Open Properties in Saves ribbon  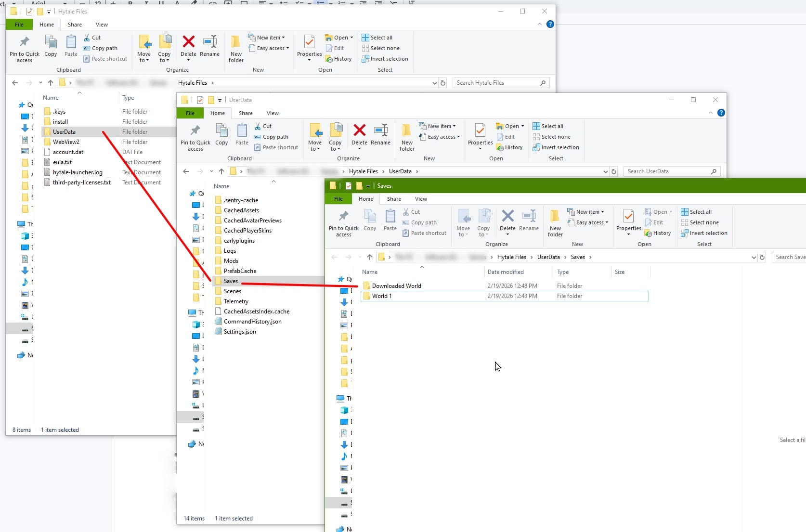[628, 221]
